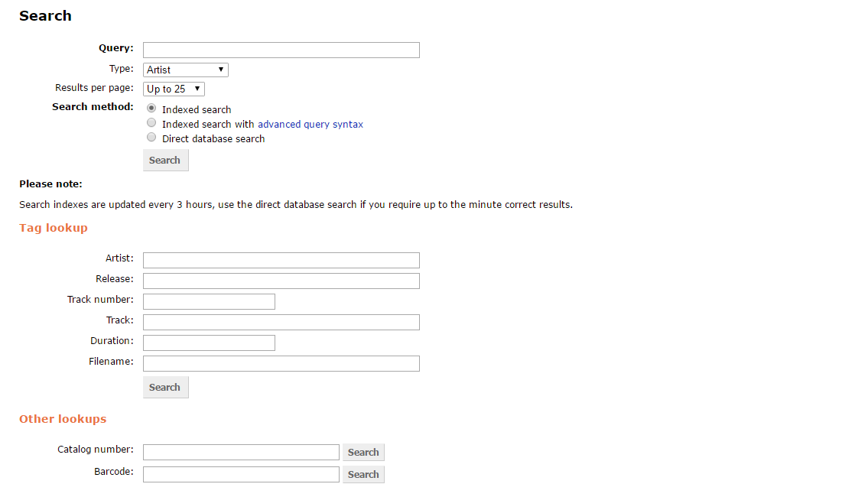Click the Results per page: label

click(94, 87)
